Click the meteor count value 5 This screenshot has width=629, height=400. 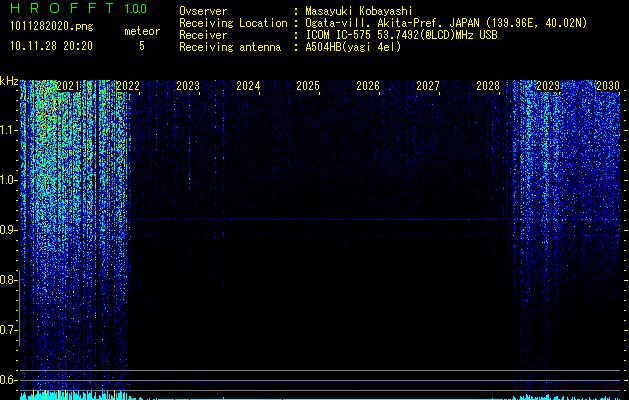coord(142,46)
